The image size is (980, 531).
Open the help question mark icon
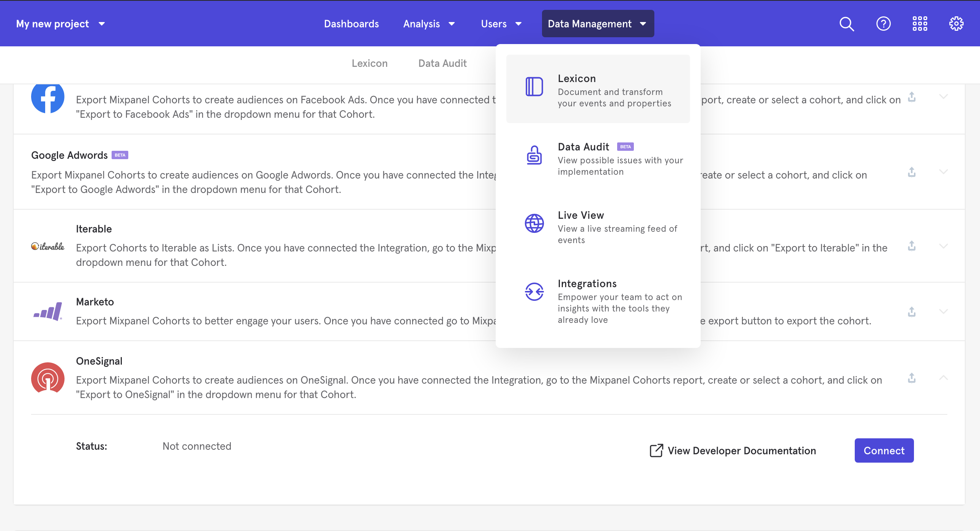(883, 24)
